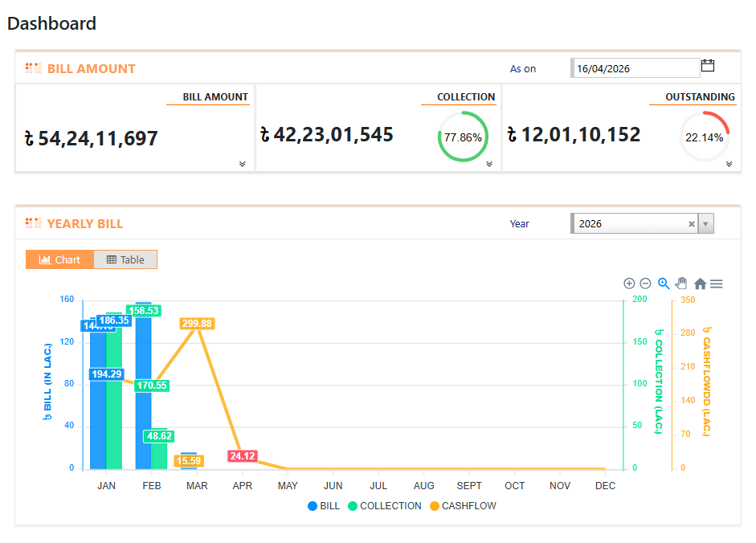Open the chart hamburger export menu
756x543 pixels.
[x=717, y=284]
